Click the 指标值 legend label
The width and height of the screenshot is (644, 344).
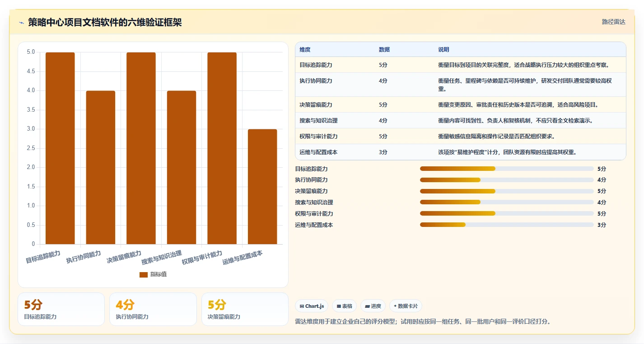[x=159, y=274]
